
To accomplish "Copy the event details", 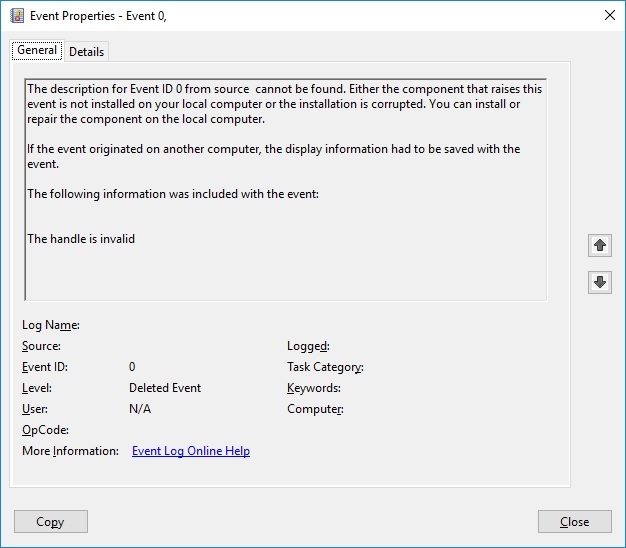I will 51,521.
